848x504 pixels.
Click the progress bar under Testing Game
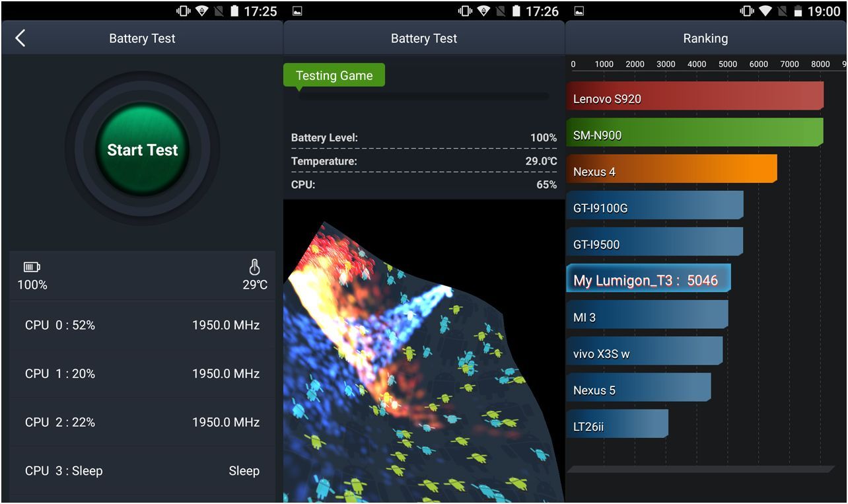423,96
